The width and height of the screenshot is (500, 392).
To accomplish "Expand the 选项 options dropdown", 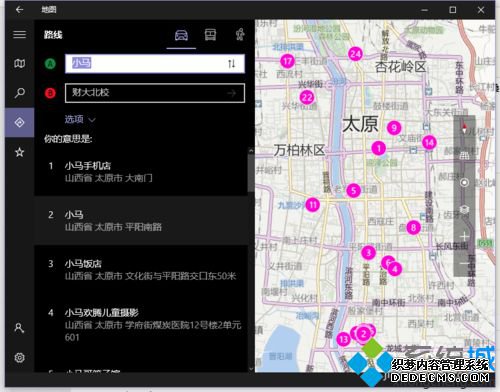I will coord(80,119).
